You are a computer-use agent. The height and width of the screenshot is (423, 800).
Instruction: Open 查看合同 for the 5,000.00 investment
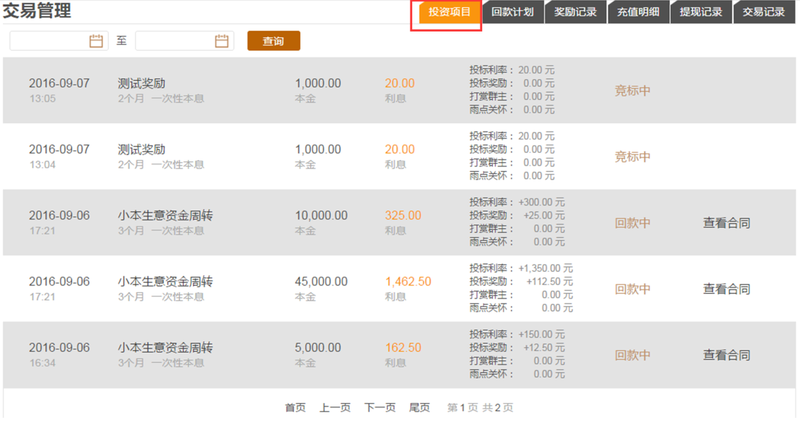coord(727,355)
